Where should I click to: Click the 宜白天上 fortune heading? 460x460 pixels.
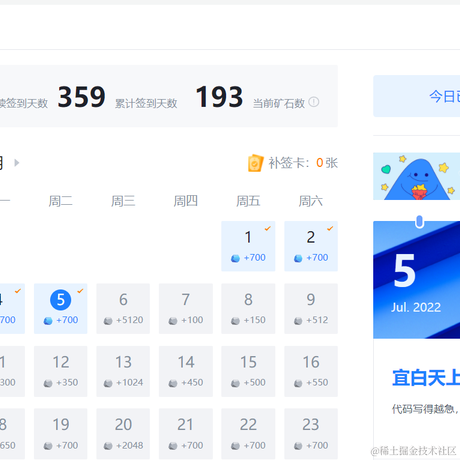[426, 378]
